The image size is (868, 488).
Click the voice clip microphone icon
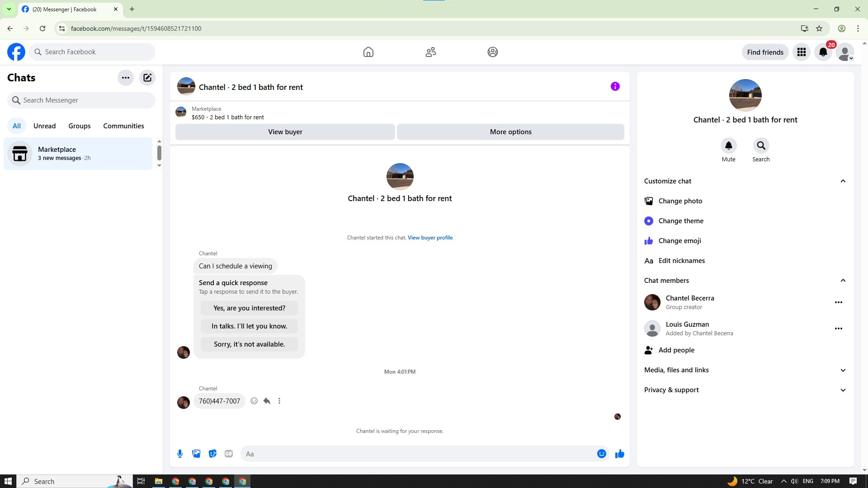(180, 454)
